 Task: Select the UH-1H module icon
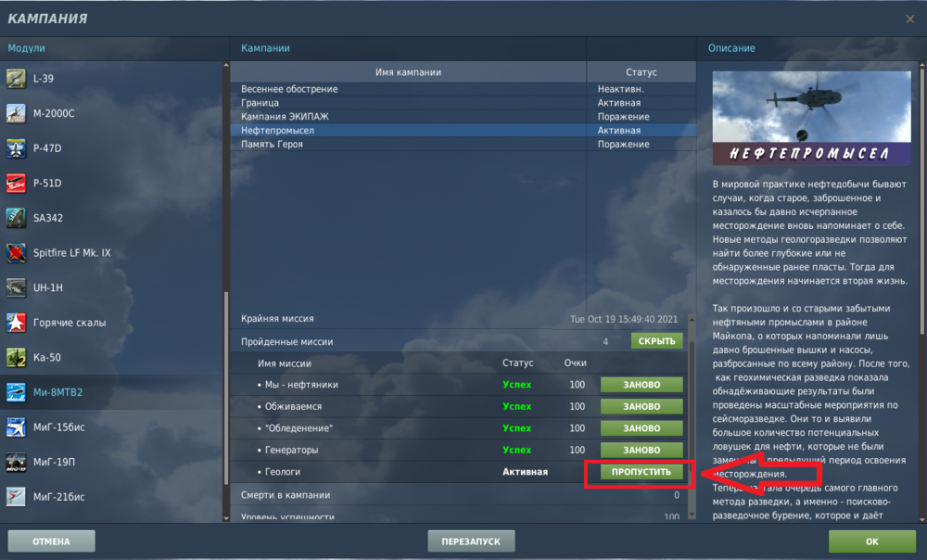pos(16,288)
